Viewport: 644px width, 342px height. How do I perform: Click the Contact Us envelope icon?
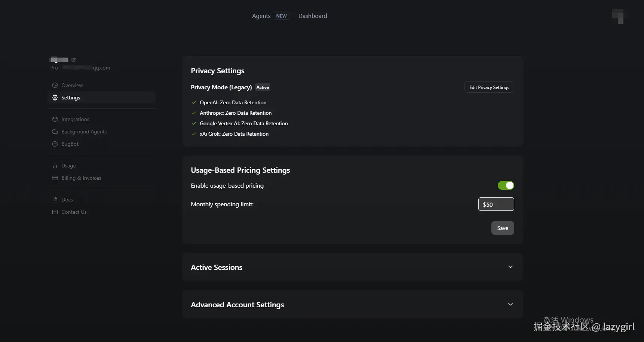[x=55, y=212]
